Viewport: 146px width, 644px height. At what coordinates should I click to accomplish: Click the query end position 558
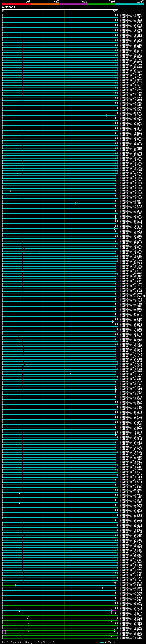115,11
